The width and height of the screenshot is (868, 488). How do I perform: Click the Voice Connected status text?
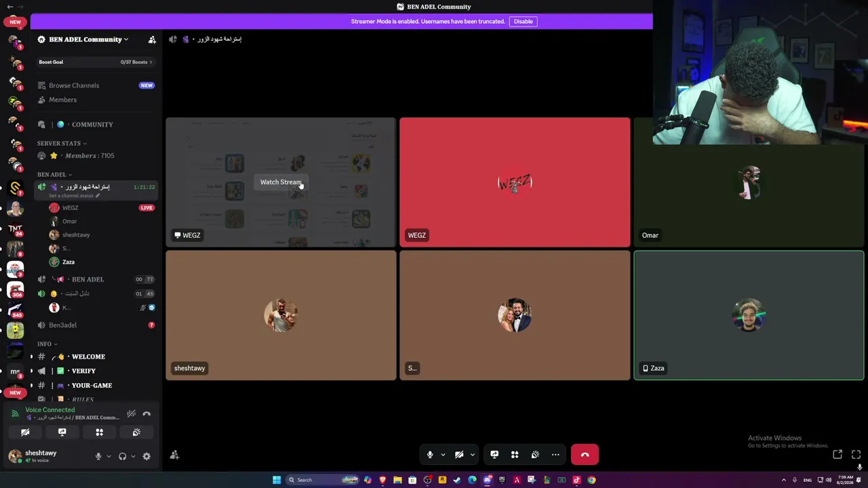[x=50, y=410]
